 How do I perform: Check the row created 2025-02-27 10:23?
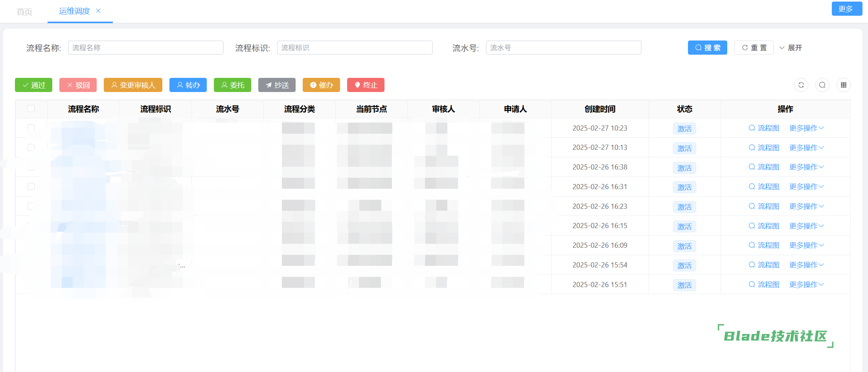(31, 128)
